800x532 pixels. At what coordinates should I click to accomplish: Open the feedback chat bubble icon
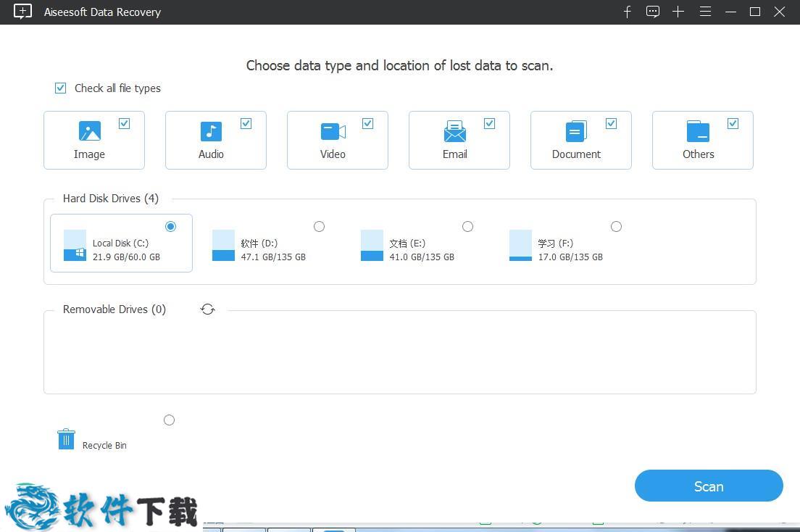pos(653,12)
